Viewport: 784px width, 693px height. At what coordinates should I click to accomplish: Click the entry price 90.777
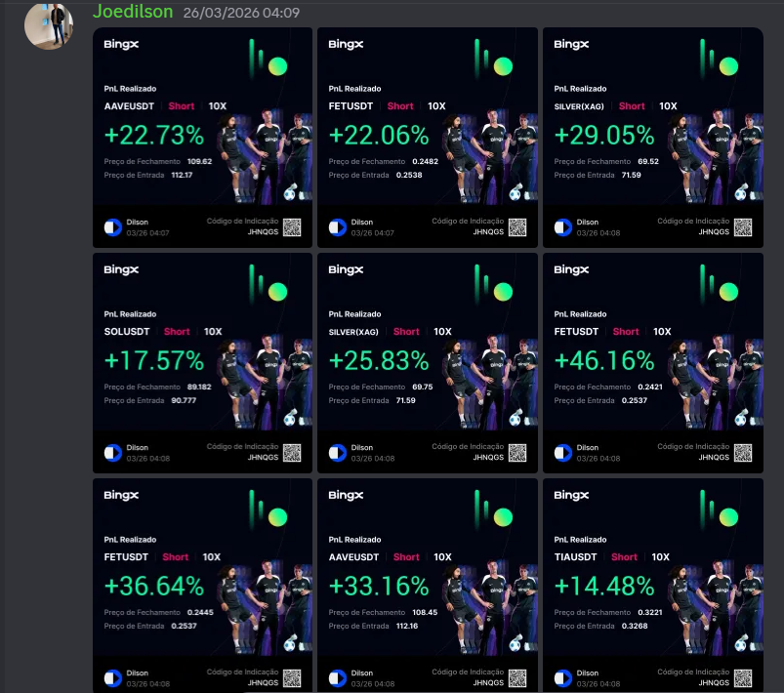click(x=184, y=400)
